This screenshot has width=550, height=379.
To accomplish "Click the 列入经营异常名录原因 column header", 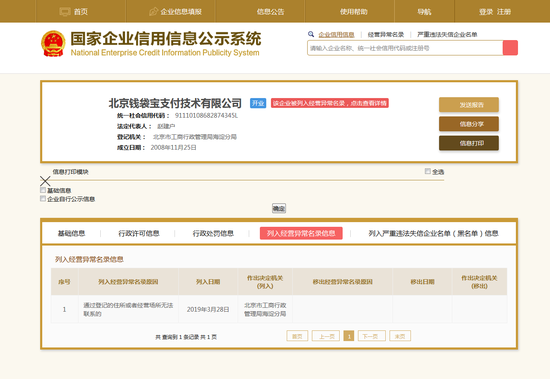I will (128, 282).
